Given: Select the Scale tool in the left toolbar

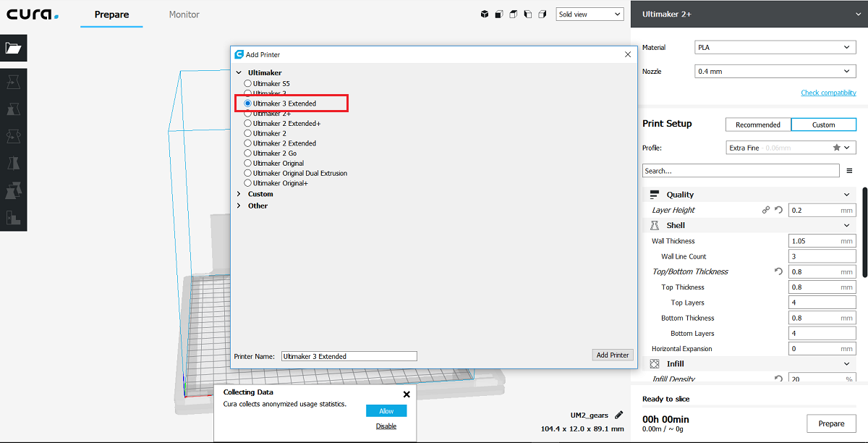Looking at the screenshot, I should coord(13,109).
